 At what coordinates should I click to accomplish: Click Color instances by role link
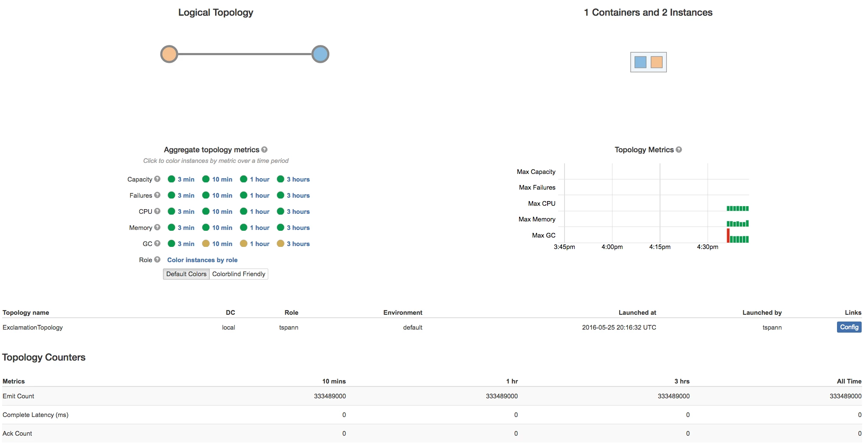pos(202,260)
